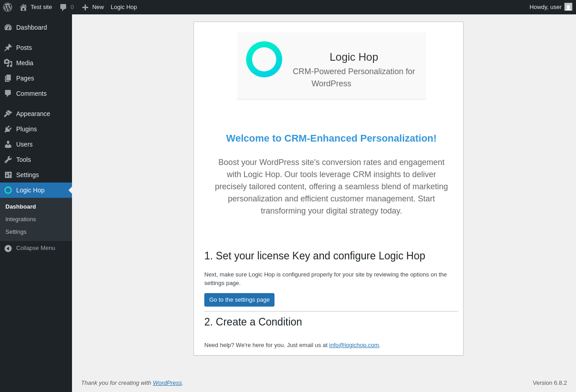Click the Tools wrench icon
576x392 pixels.
[x=8, y=160]
